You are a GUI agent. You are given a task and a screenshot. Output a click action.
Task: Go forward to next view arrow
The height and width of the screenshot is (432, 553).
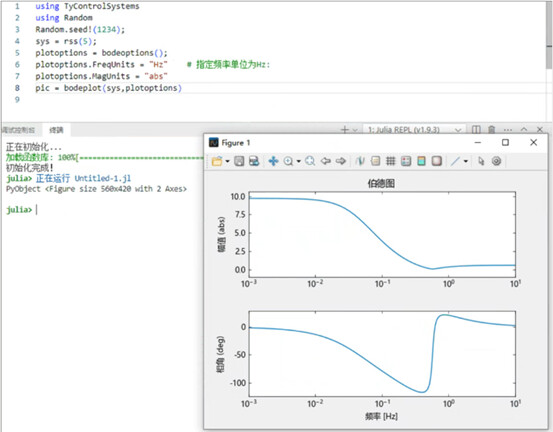click(340, 161)
